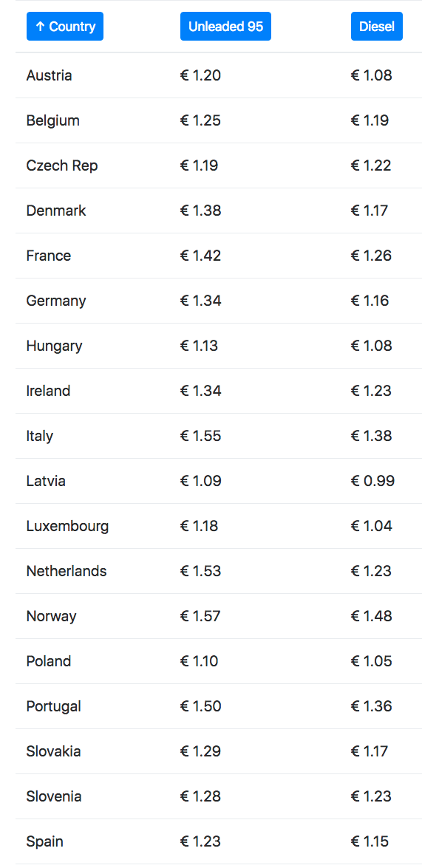
Task: Sort table by Diesel price
Action: point(377,27)
